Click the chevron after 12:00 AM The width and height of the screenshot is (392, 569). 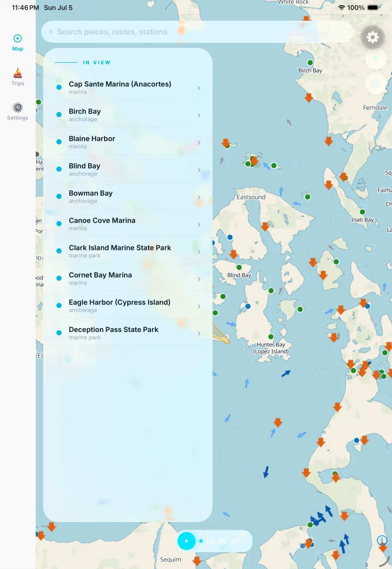244,541
